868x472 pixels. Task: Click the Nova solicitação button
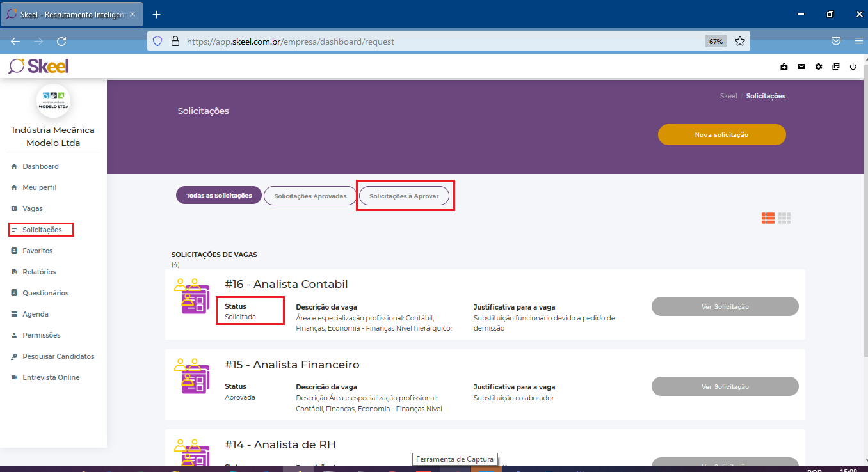[721, 135]
